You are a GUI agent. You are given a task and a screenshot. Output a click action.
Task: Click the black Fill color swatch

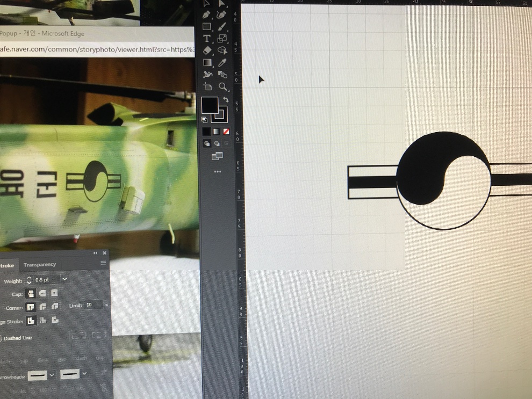click(x=210, y=105)
